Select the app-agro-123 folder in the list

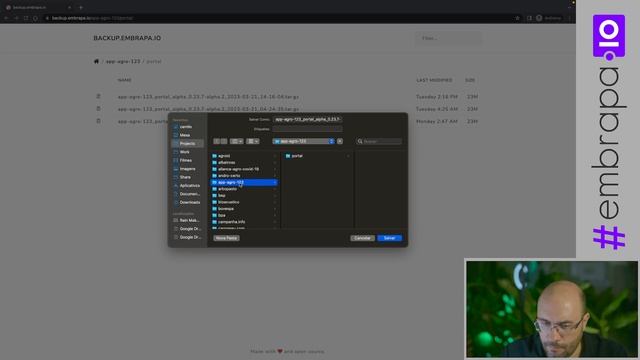[x=244, y=182]
